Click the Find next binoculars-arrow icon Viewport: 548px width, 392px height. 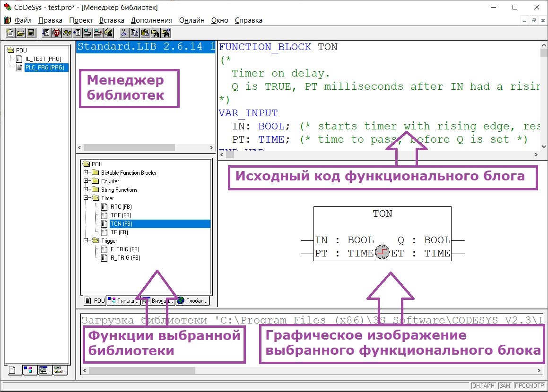[165, 33]
